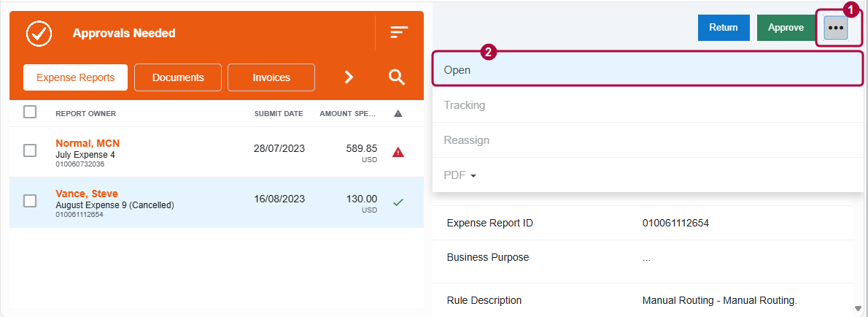Image resolution: width=868 pixels, height=317 pixels.
Task: Select Reassign from the actions menu
Action: tap(467, 140)
